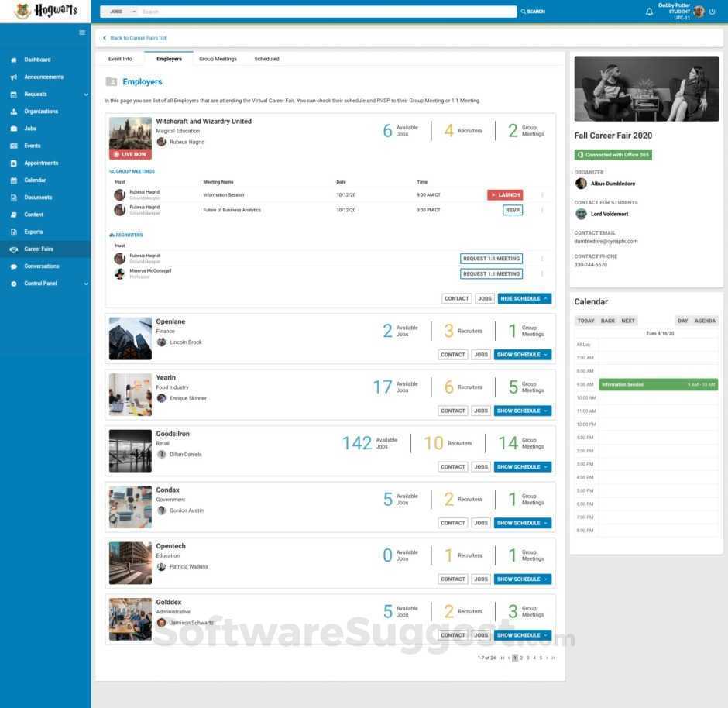
Task: Select the Information Session event in the calendar
Action: [657, 384]
